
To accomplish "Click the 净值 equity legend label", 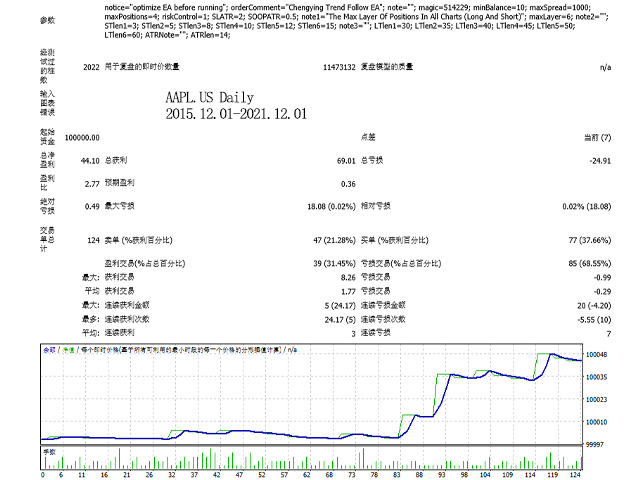I will coord(68,350).
